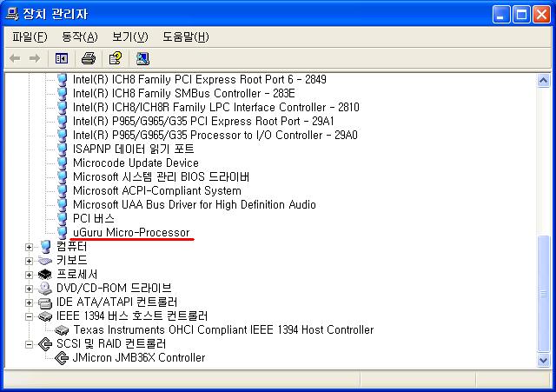556x392 pixels.
Task: Click the icon beside PCI 버스
Action: 63,218
